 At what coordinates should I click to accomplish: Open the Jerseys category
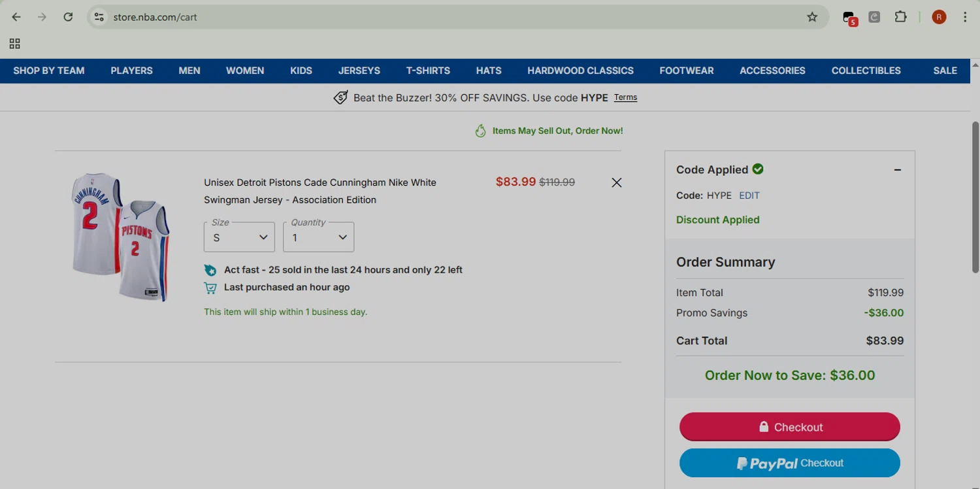pos(359,71)
